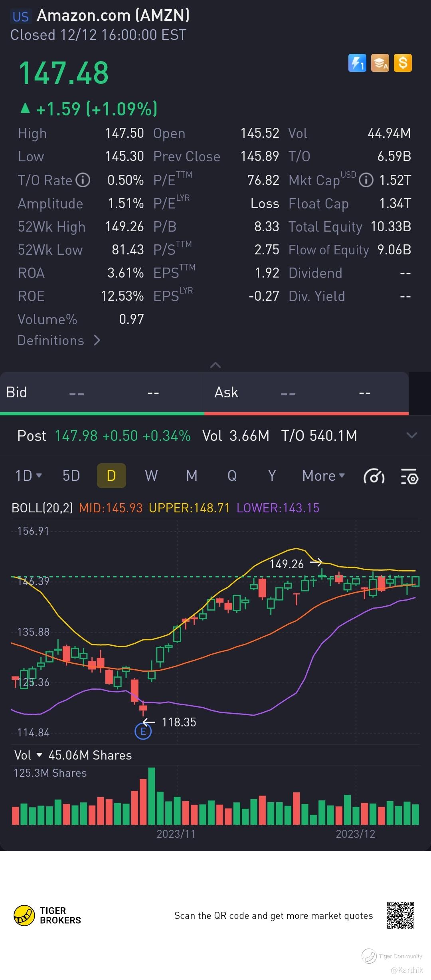Viewport: 431px width, 980px height.
Task: Tap the yellow dollar sign badge icon
Action: click(403, 63)
